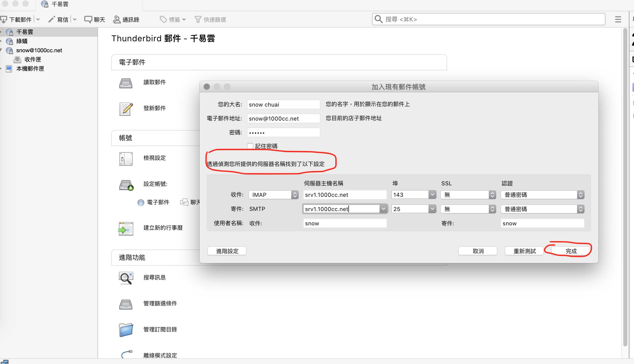
Task: Click the 管理篩選條件 icon
Action: [126, 304]
